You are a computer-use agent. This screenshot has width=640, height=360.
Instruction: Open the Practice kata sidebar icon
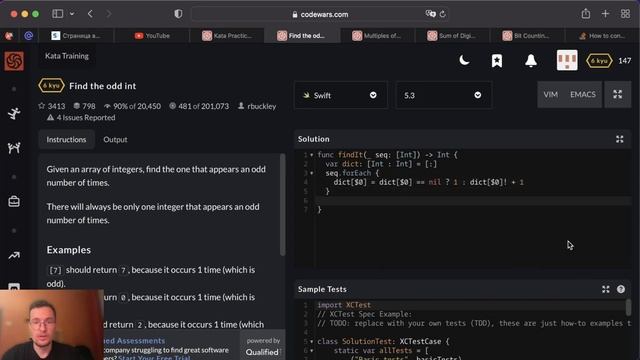[x=14, y=113]
